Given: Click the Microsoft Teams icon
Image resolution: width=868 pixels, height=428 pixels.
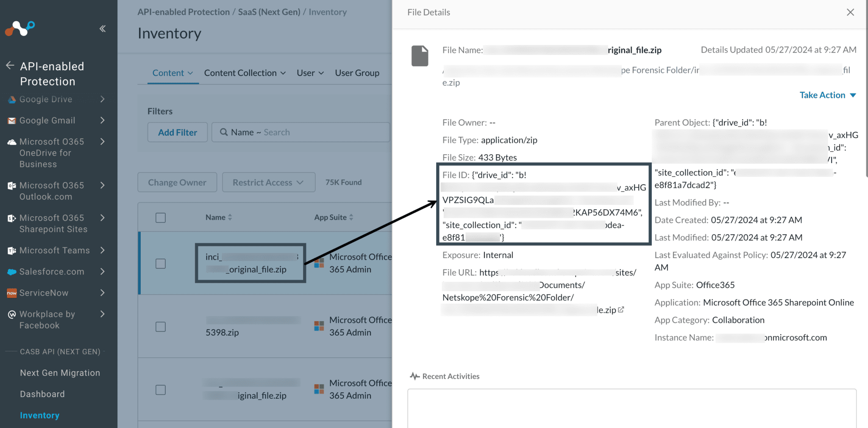Looking at the screenshot, I should point(12,251).
